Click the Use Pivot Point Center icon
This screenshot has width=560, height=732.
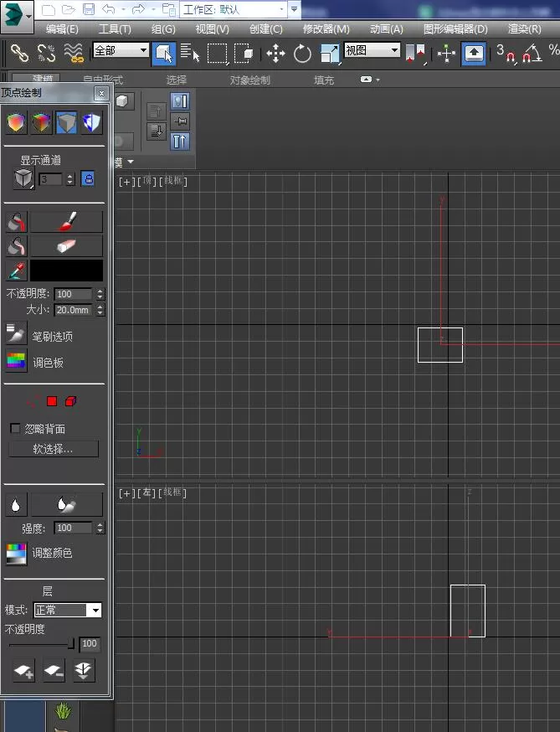coord(416,54)
